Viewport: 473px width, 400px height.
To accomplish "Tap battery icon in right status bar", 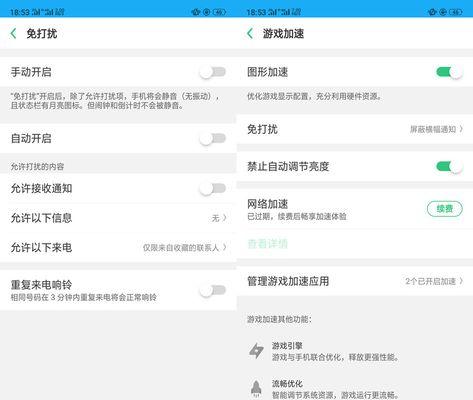I will (456, 12).
